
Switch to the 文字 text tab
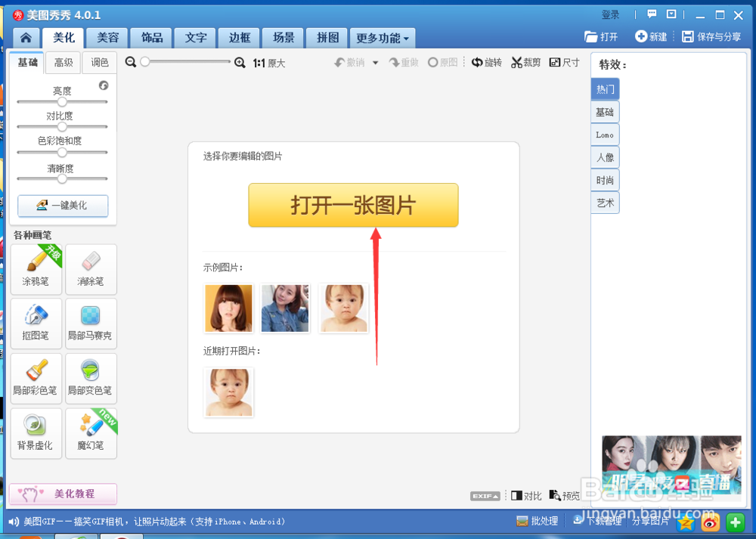[x=195, y=37]
